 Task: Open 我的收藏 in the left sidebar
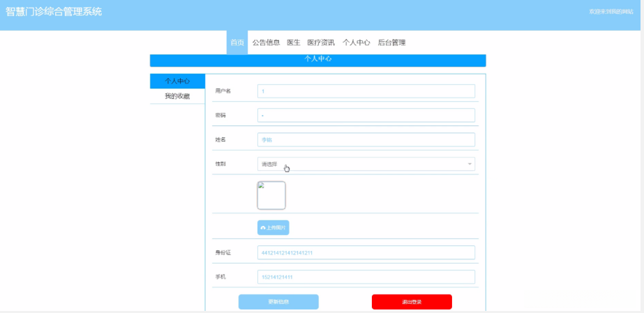(x=177, y=96)
